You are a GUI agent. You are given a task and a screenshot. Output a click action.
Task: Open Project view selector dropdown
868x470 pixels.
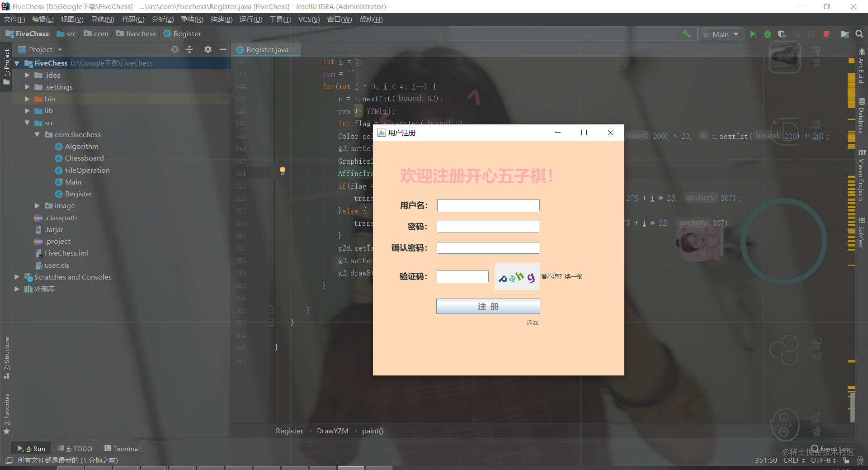tap(40, 49)
